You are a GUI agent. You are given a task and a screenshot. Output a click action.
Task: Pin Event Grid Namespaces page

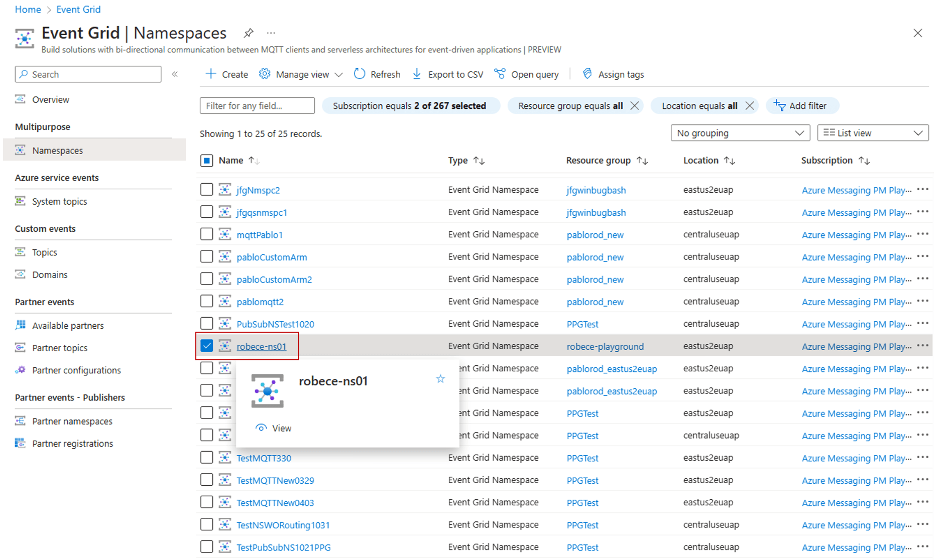click(249, 33)
